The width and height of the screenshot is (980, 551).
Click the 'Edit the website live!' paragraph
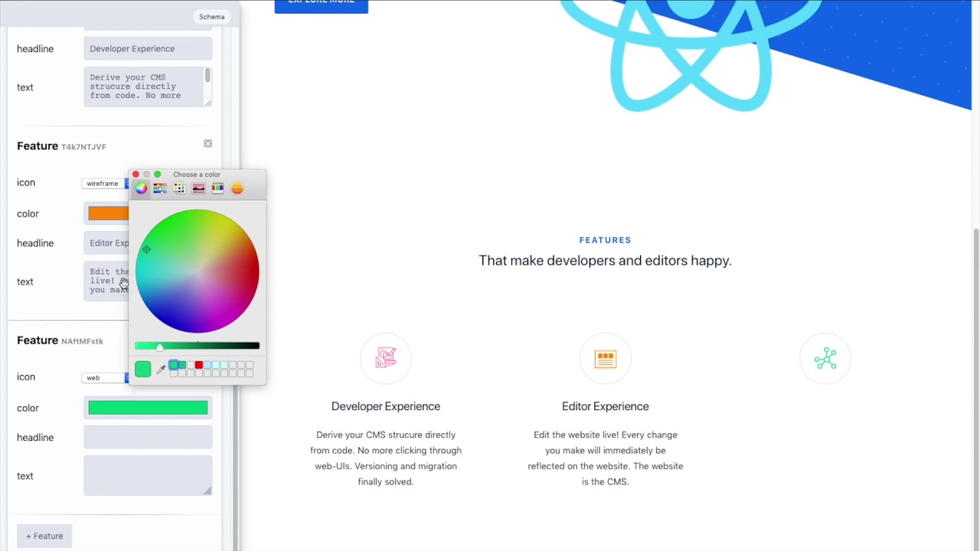tap(605, 458)
